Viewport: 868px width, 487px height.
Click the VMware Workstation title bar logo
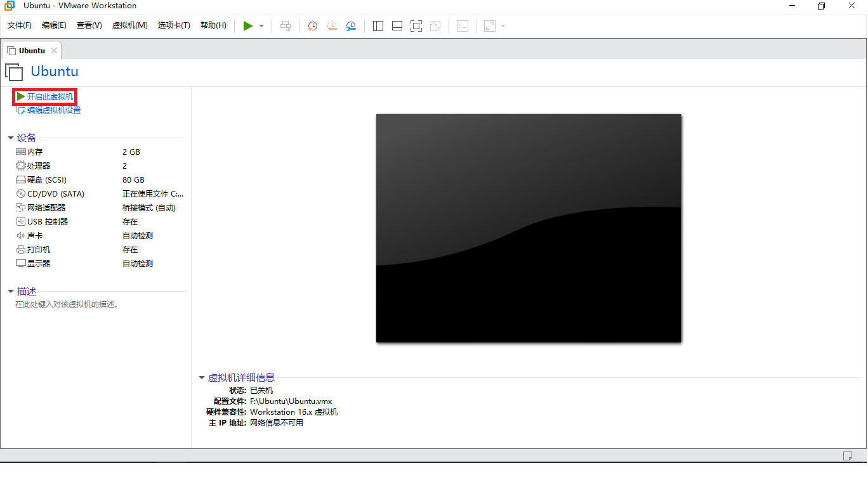(10, 6)
